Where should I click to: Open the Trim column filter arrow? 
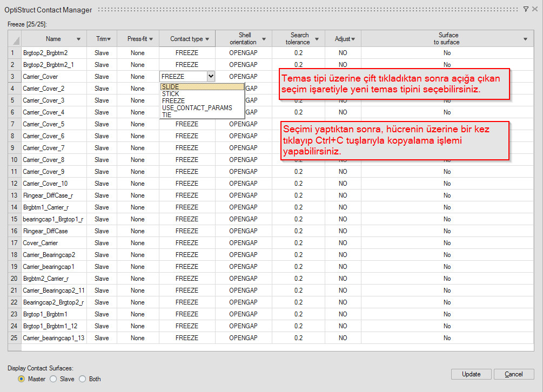pos(109,39)
